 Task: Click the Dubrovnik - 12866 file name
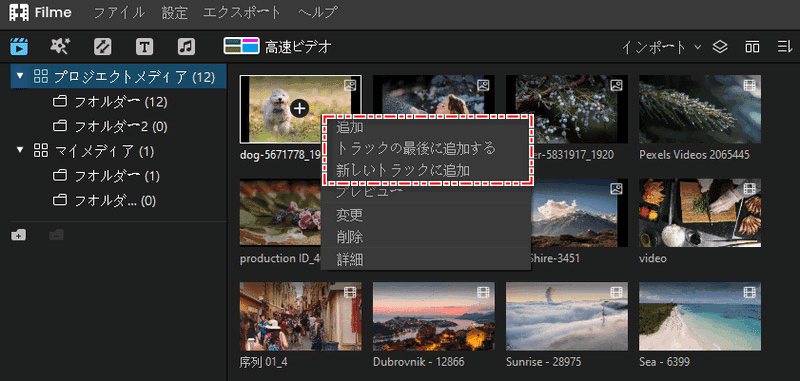pos(418,362)
